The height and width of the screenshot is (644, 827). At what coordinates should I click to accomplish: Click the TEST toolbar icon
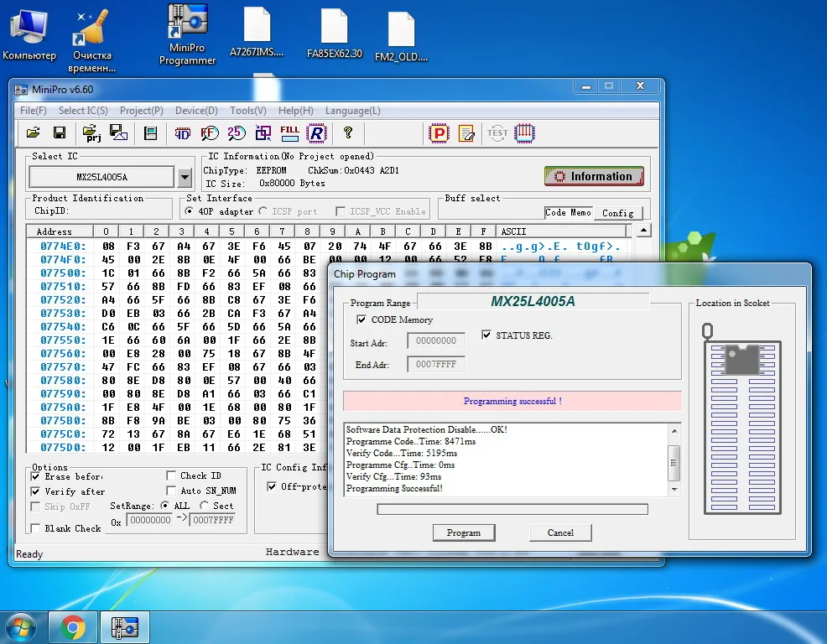click(x=497, y=132)
